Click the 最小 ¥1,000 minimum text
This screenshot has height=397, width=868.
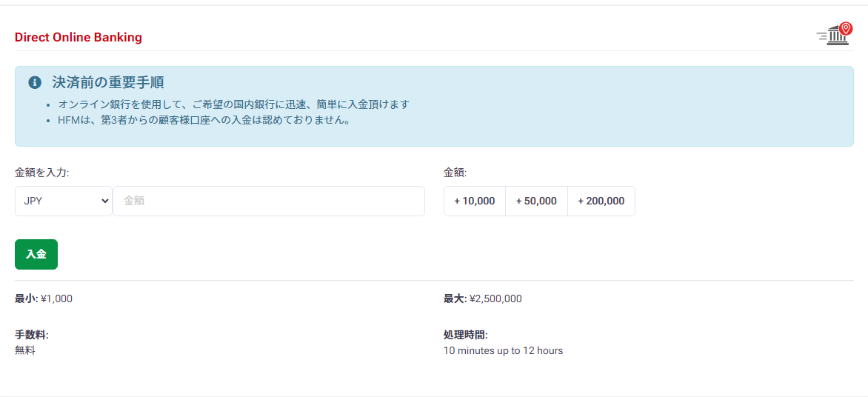coord(44,298)
